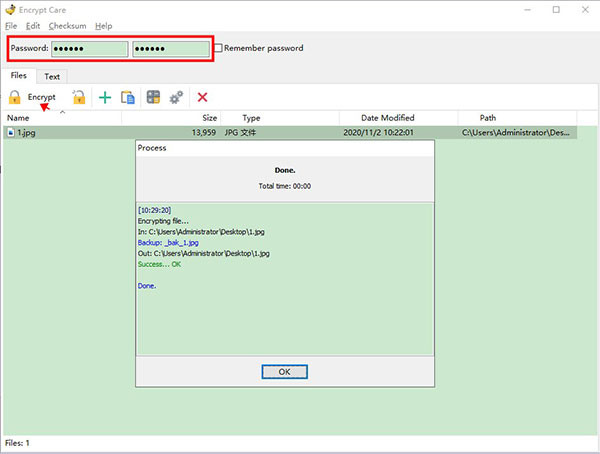The image size is (600, 454).
Task: Click the first Password input field
Action: point(89,48)
